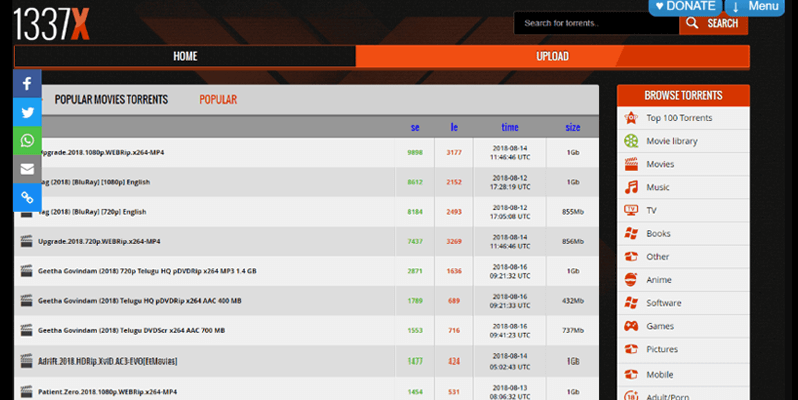Focus the Search for torrents field
Screen dimensions: 798x400
tap(596, 23)
